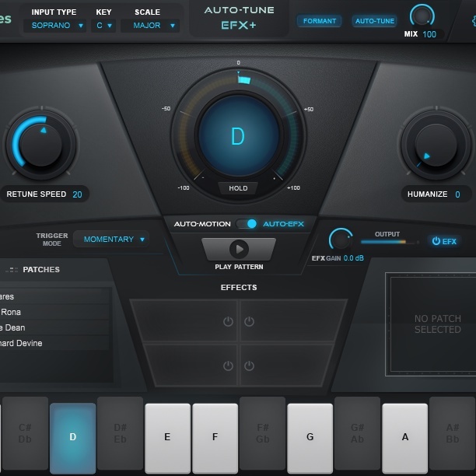
Task: Click the AUTO-TUNE EFX+ logo
Action: (239, 18)
